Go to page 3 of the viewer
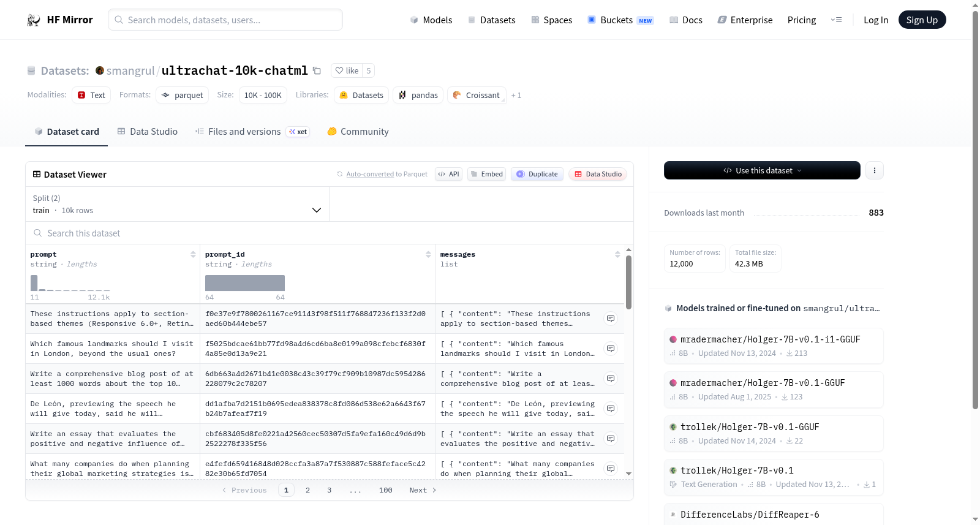Screen dimensions: 980x525 tap(330, 490)
